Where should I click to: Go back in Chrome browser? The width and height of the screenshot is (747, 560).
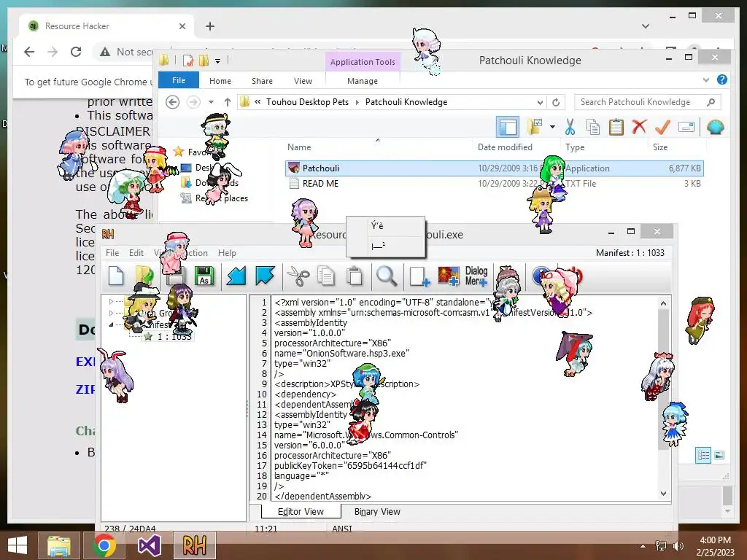tap(29, 52)
